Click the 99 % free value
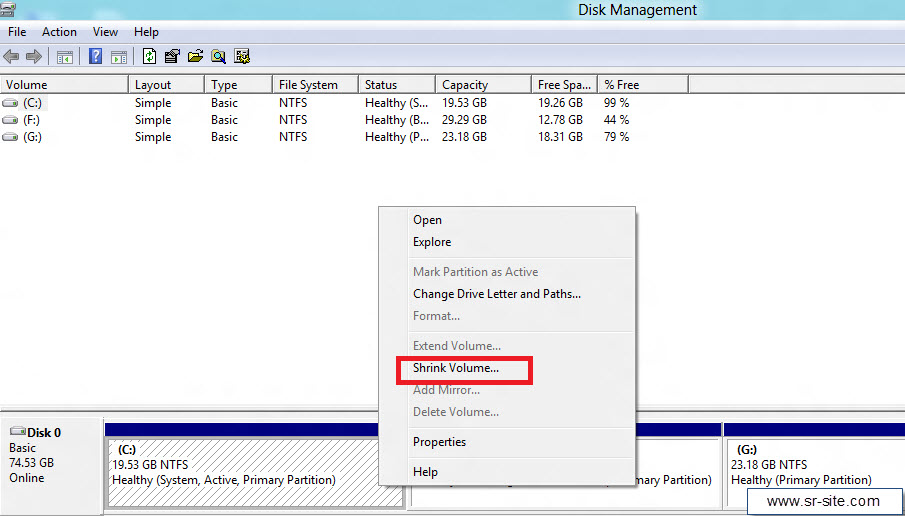This screenshot has height=516, width=905. 616,103
